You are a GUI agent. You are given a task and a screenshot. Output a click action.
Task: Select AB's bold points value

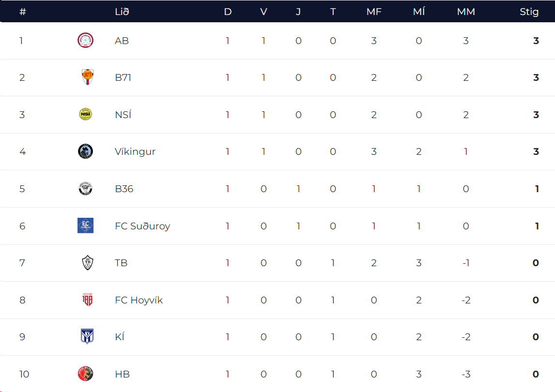click(x=536, y=41)
